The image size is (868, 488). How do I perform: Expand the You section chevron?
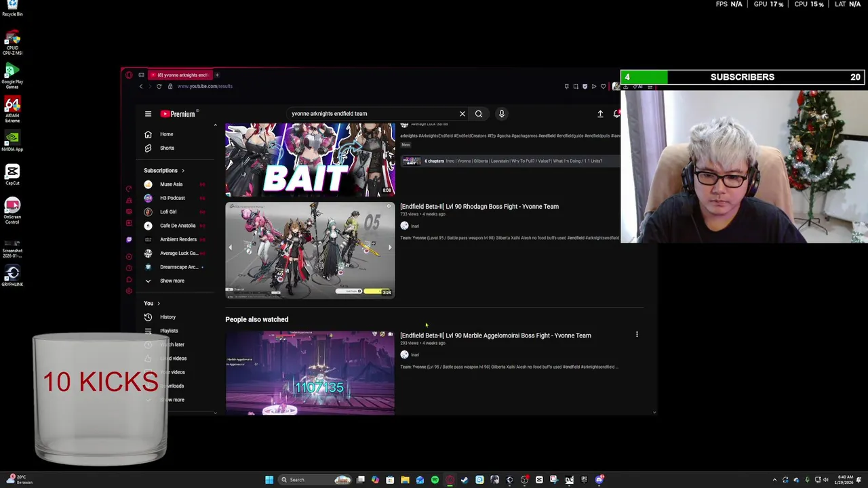tap(159, 304)
